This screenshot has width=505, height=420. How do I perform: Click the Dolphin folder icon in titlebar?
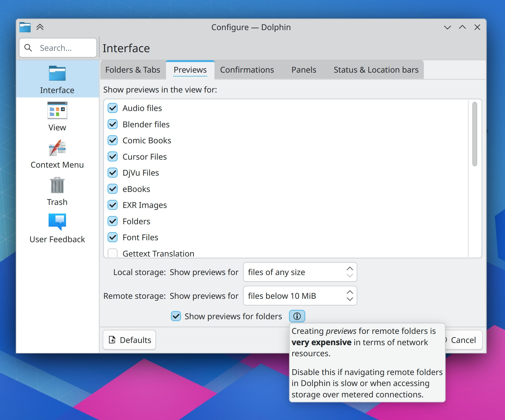coord(25,27)
